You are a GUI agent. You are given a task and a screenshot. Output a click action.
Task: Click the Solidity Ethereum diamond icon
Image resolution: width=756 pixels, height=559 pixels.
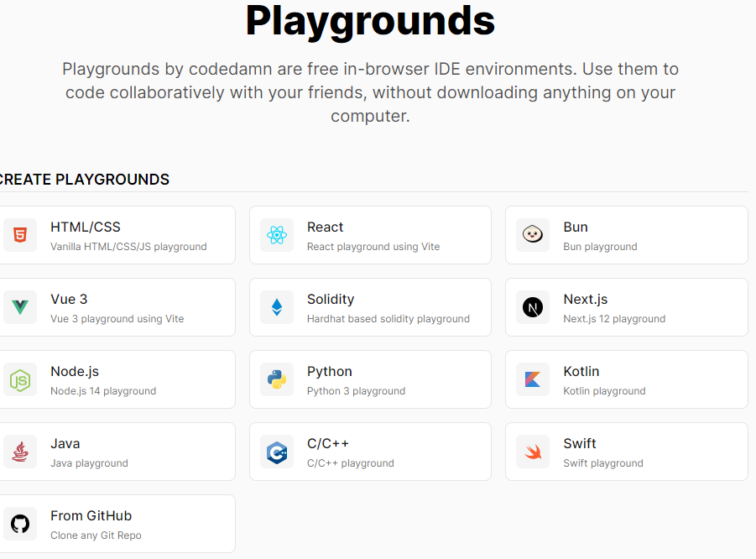(277, 307)
